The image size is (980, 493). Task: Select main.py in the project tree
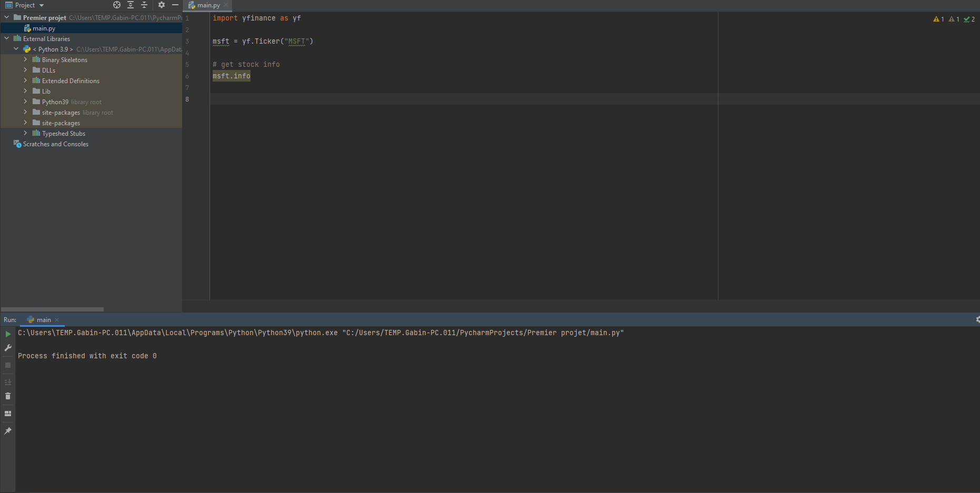tap(44, 28)
